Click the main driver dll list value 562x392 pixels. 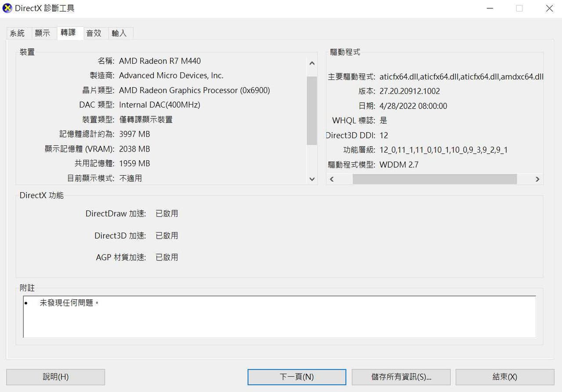click(461, 77)
